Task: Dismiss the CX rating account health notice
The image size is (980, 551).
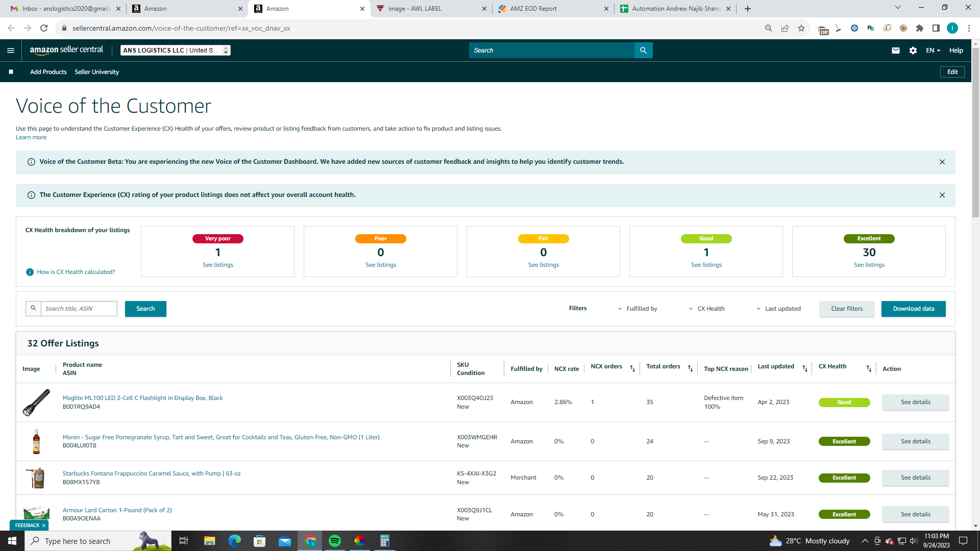Action: pos(942,195)
